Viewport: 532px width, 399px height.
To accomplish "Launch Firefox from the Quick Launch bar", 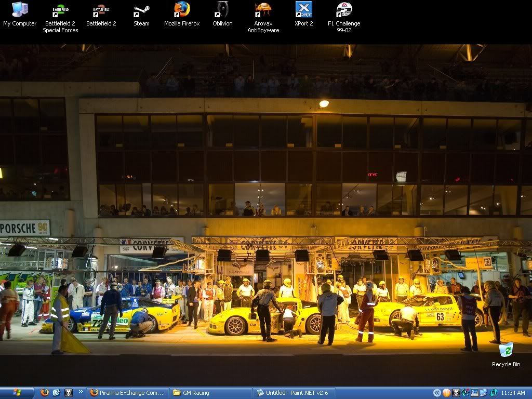I will (x=45, y=393).
